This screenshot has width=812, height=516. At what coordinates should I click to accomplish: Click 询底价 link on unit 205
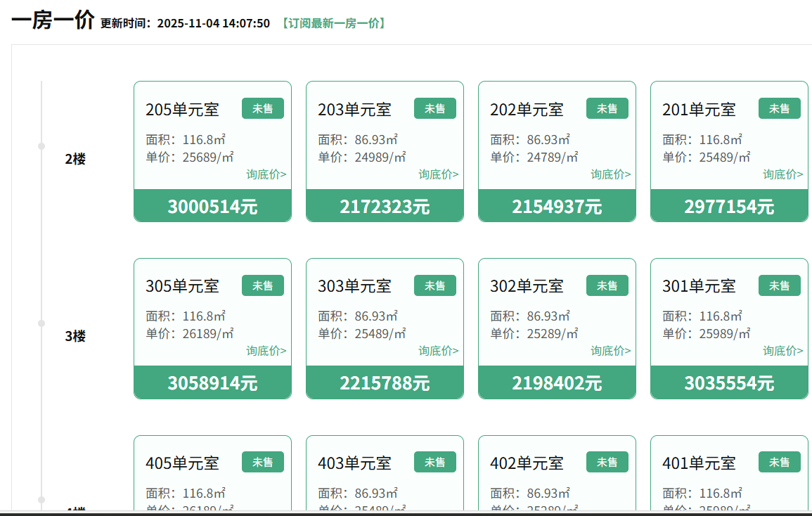coord(266,174)
